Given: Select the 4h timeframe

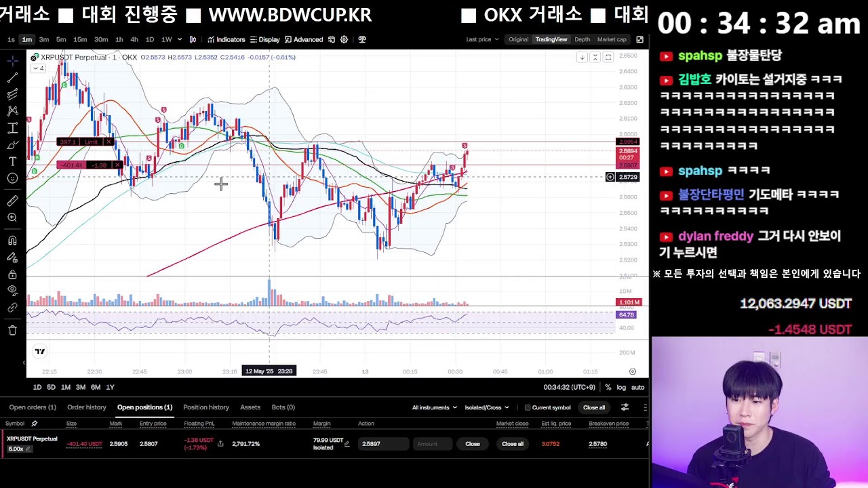Looking at the screenshot, I should tap(134, 39).
